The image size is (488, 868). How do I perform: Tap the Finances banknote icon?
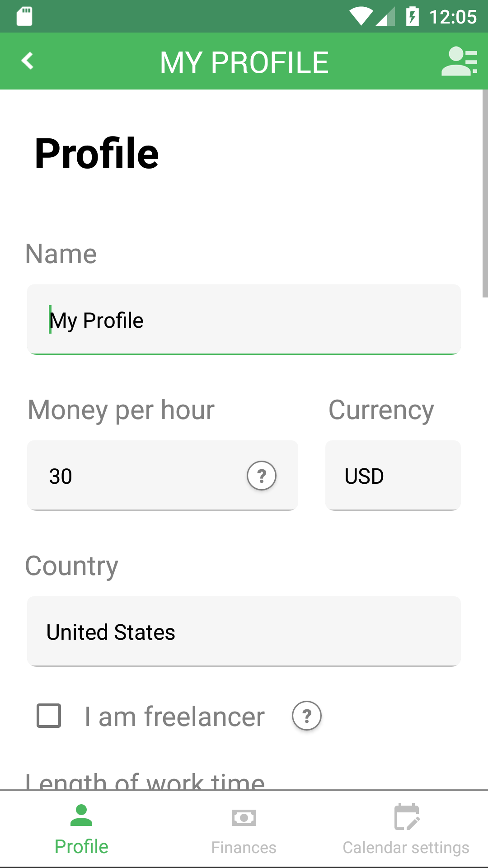(x=244, y=818)
